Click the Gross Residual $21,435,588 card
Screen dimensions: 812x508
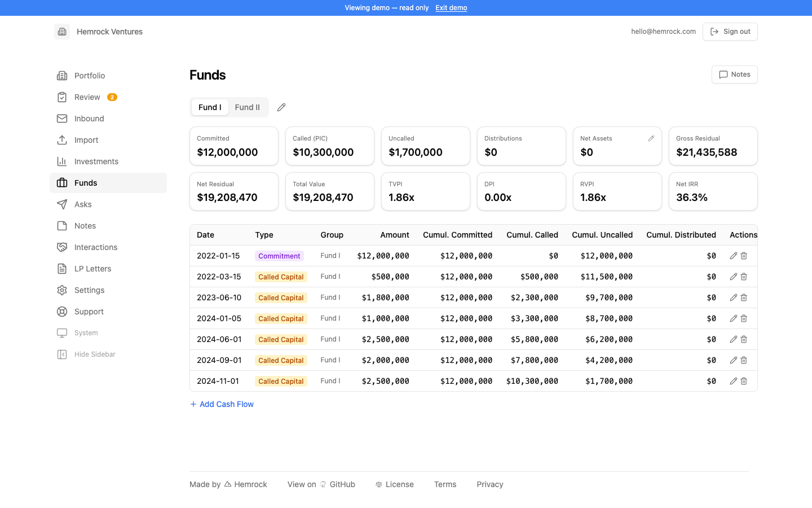[x=713, y=146]
